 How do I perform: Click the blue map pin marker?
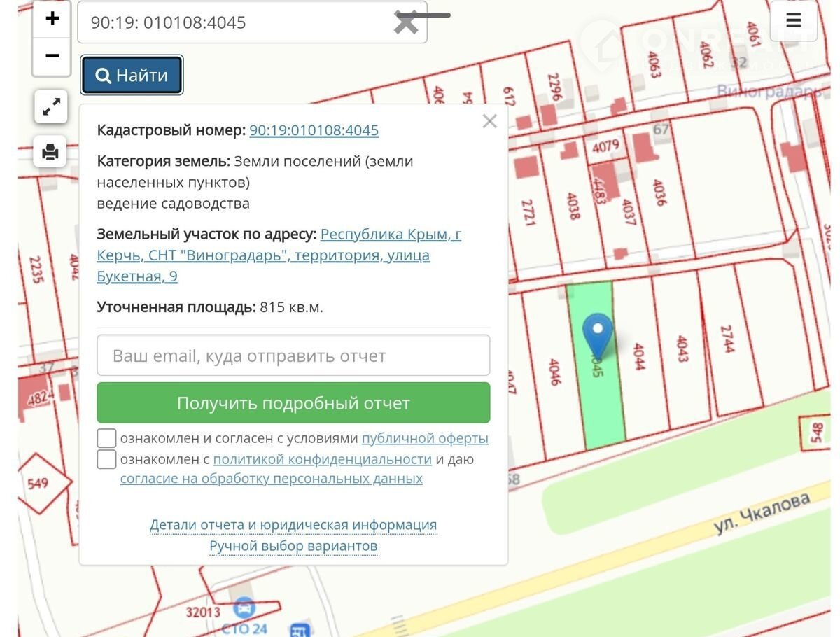(x=597, y=333)
